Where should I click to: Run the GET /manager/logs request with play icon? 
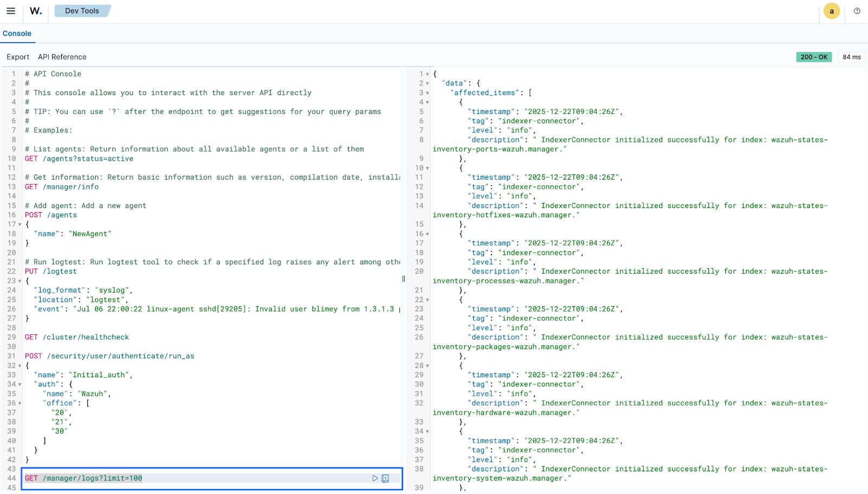coord(374,478)
